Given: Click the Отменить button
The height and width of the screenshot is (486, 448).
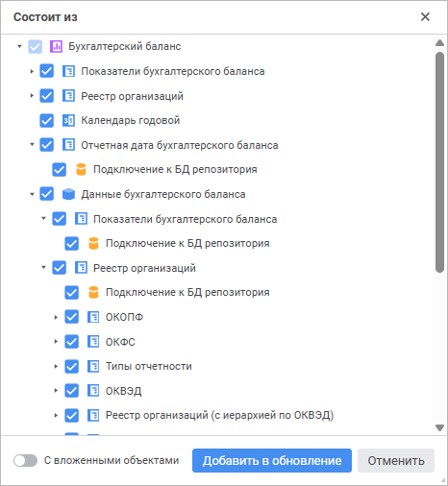Looking at the screenshot, I should click(396, 461).
